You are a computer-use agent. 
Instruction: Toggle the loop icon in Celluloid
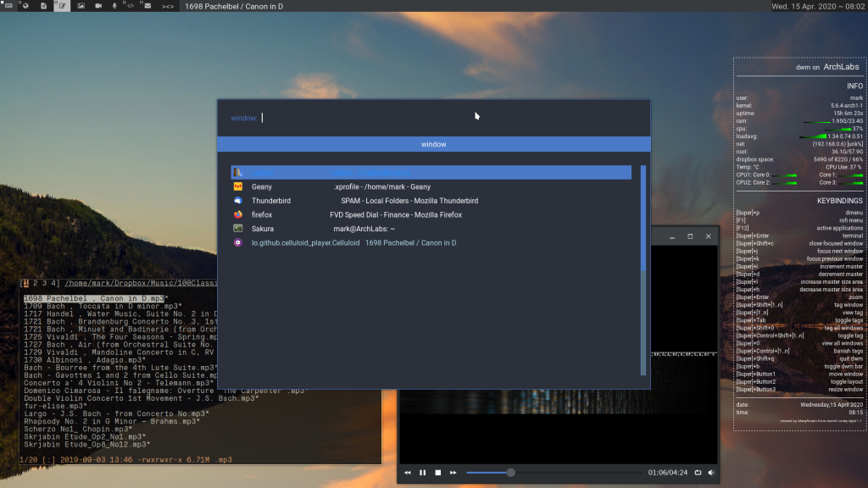pos(698,473)
